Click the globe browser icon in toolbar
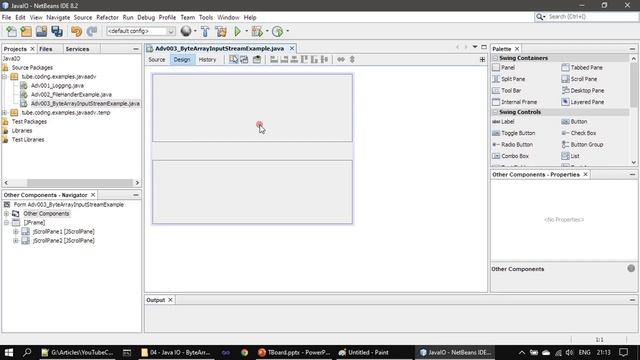Screen dimensions: 640x360 pyautogui.click(x=186, y=31)
